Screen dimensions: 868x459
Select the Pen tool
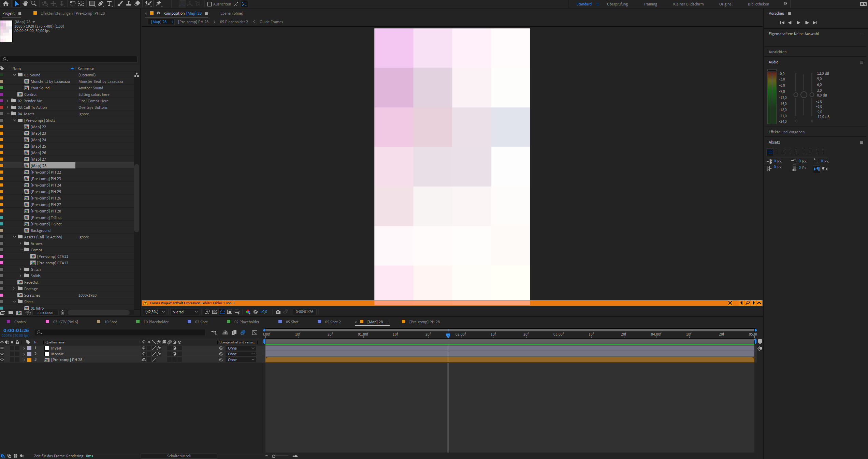(100, 4)
